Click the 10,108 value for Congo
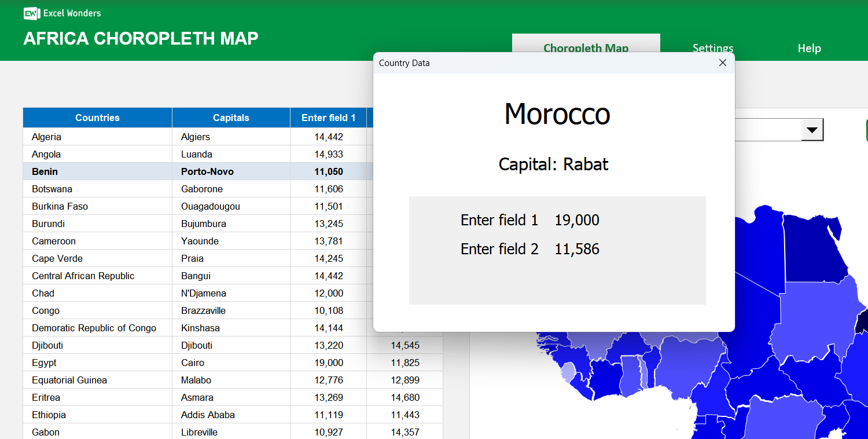The height and width of the screenshot is (439, 868). (328, 310)
